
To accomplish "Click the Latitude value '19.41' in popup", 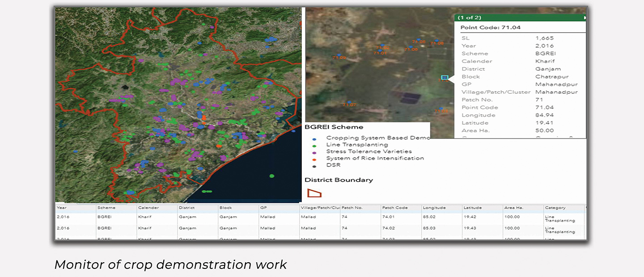I will pyautogui.click(x=543, y=123).
